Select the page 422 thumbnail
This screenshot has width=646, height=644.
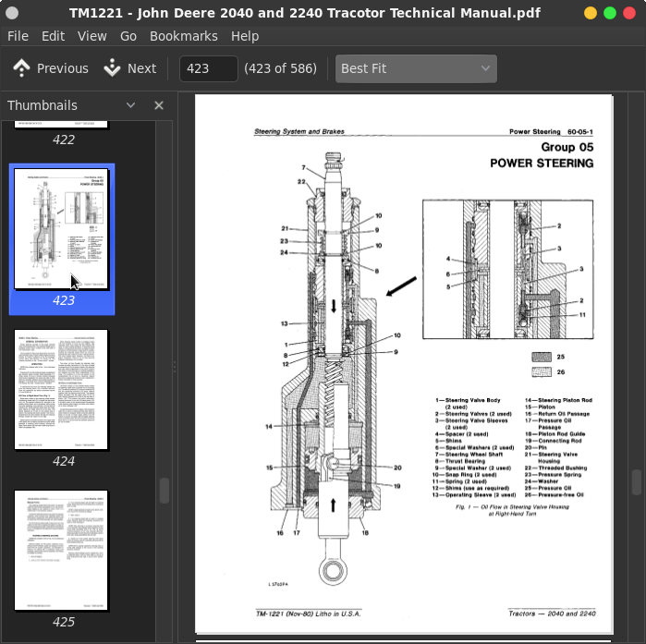pyautogui.click(x=61, y=124)
